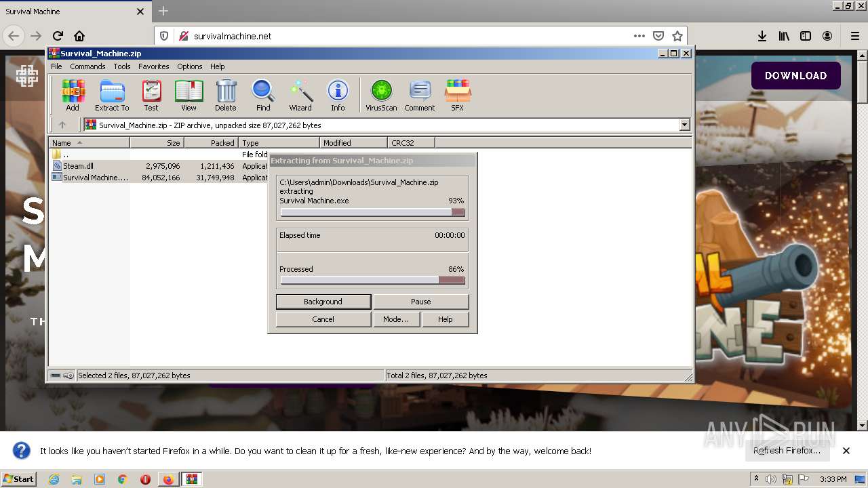The width and height of the screenshot is (868, 488).
Task: Click the file extraction progress bar
Action: 372,212
